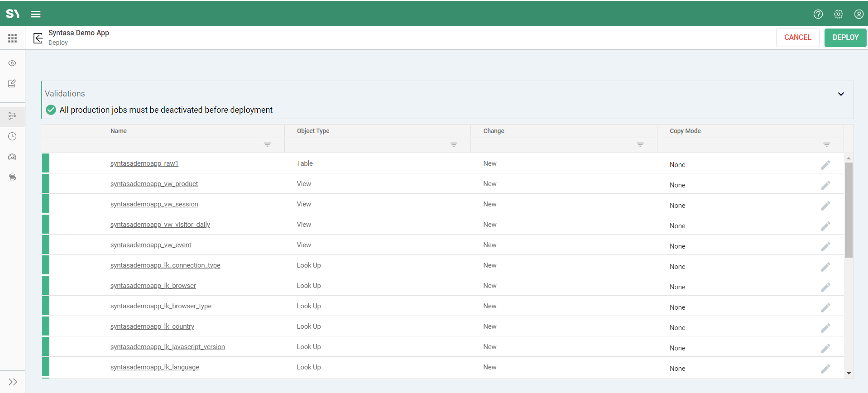Viewport: 868px width, 393px height.
Task: Click the back arrow beside Syntasa Demo App
Action: tap(38, 38)
